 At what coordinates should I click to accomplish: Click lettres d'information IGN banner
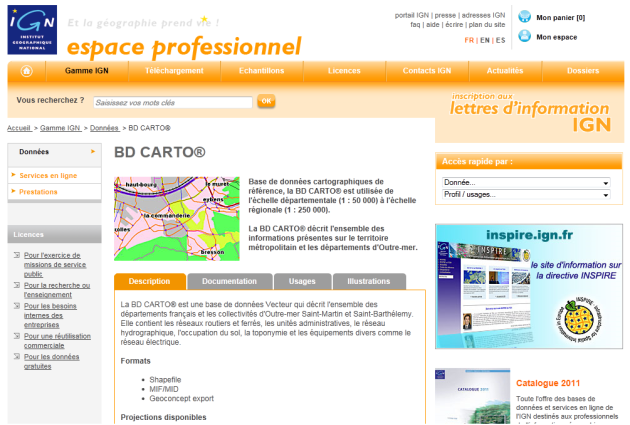530,114
